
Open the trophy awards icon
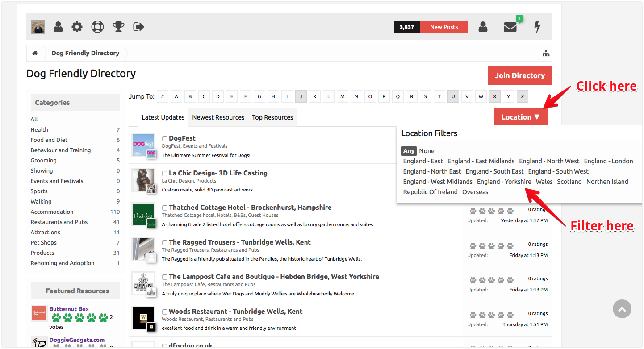click(x=118, y=27)
